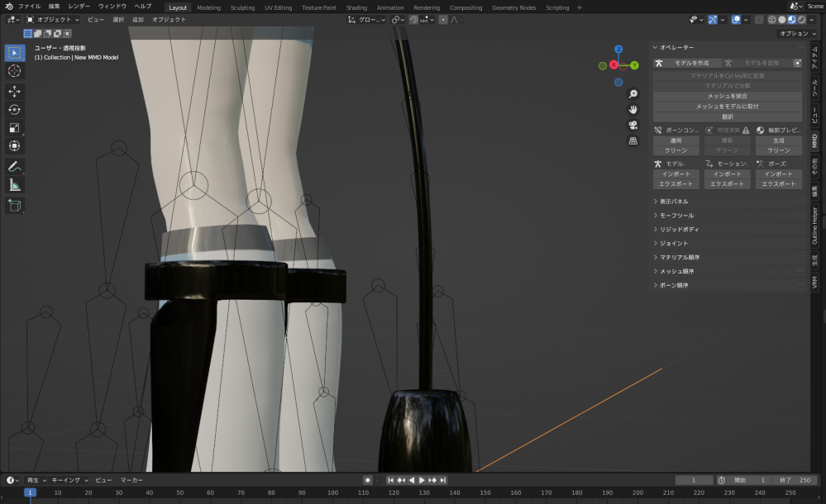The height and width of the screenshot is (504, 826).
Task: Open object mode (オブジェクト) dropdown
Action: 53,20
